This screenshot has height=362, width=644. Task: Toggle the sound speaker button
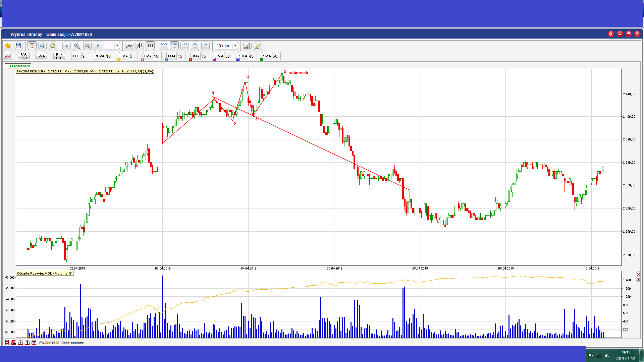click(x=42, y=46)
